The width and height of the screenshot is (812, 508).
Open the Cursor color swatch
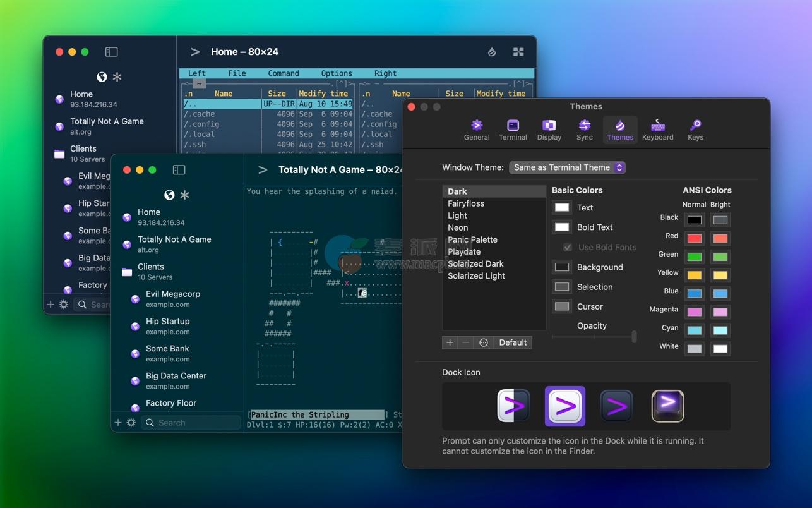point(562,306)
